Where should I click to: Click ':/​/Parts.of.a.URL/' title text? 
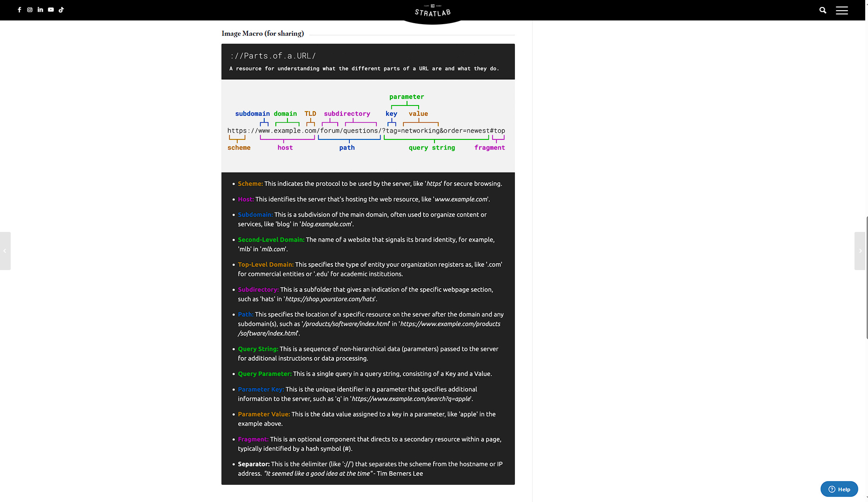[x=273, y=56]
